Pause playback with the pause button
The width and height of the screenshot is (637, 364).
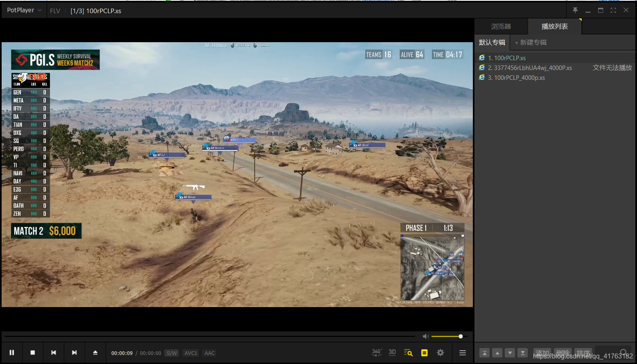click(12, 353)
